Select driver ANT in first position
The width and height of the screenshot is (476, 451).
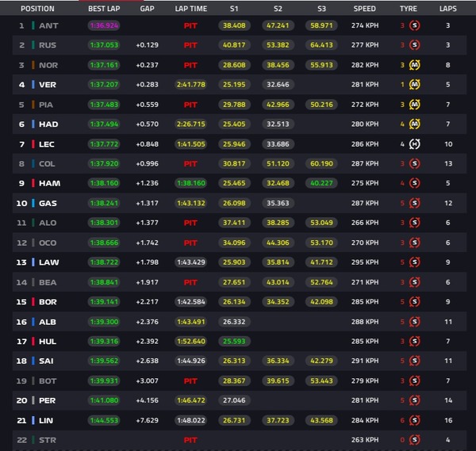click(x=48, y=26)
